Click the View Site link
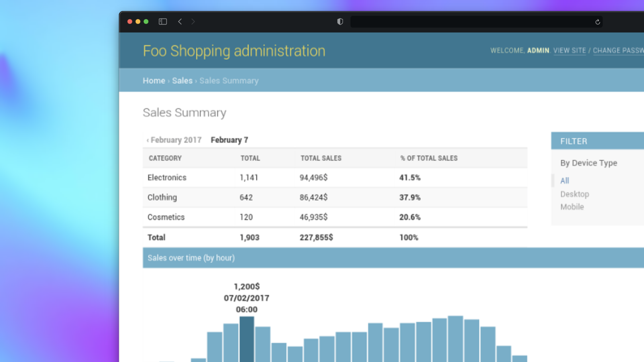This screenshot has width=644, height=362. coord(570,51)
